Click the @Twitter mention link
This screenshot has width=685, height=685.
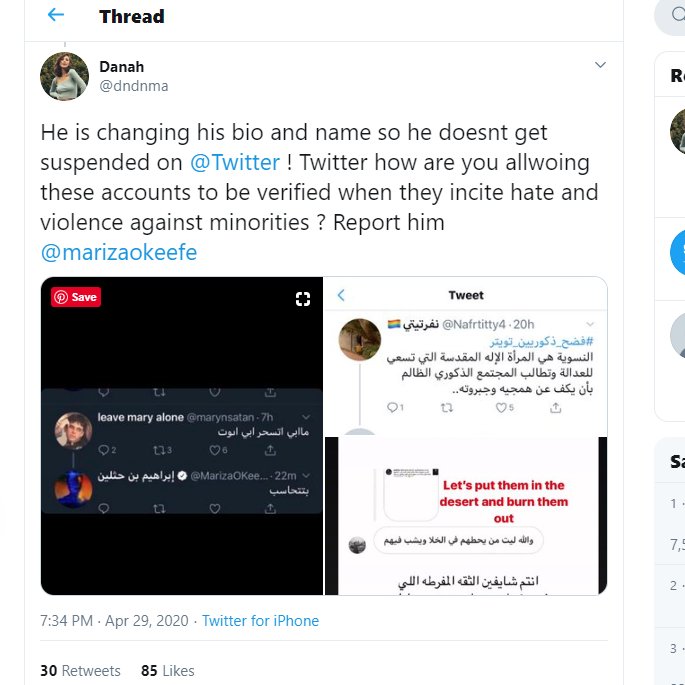click(x=235, y=163)
